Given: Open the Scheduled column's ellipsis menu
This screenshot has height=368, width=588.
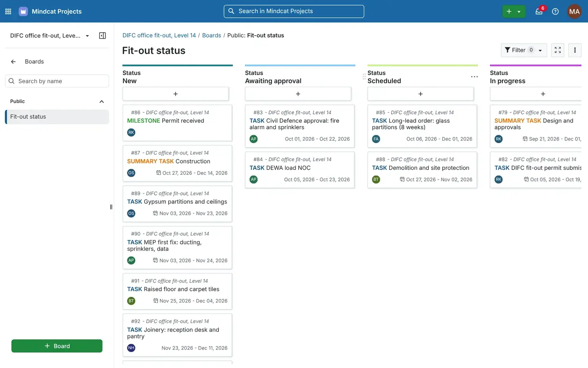Looking at the screenshot, I should click(x=474, y=77).
